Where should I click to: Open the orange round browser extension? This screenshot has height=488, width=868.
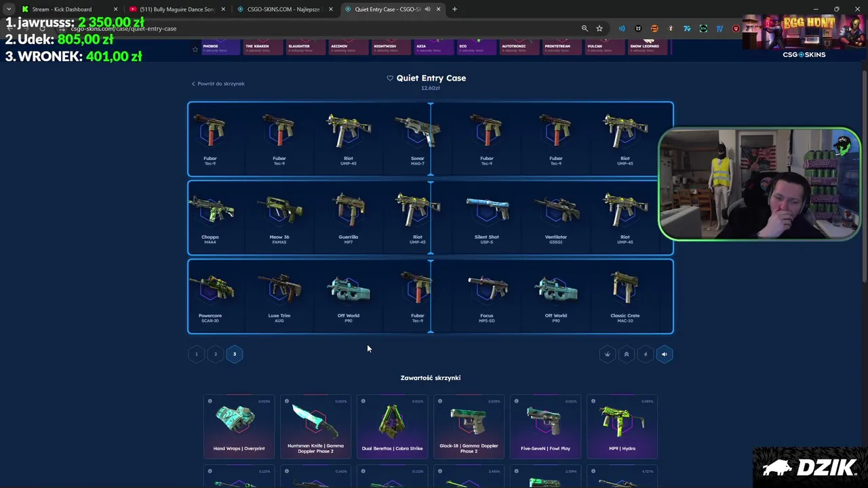(x=654, y=28)
